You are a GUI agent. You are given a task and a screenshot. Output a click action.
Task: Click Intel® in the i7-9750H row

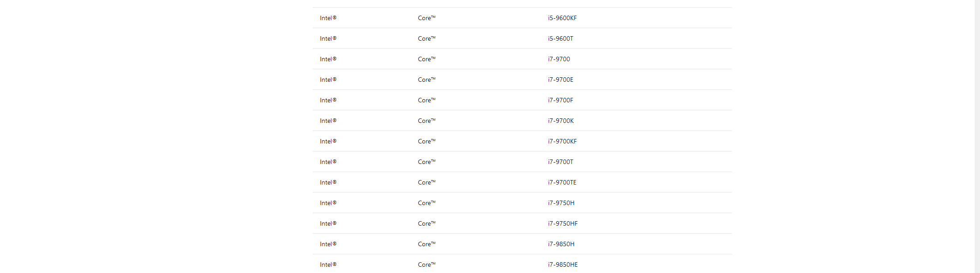[x=328, y=203]
